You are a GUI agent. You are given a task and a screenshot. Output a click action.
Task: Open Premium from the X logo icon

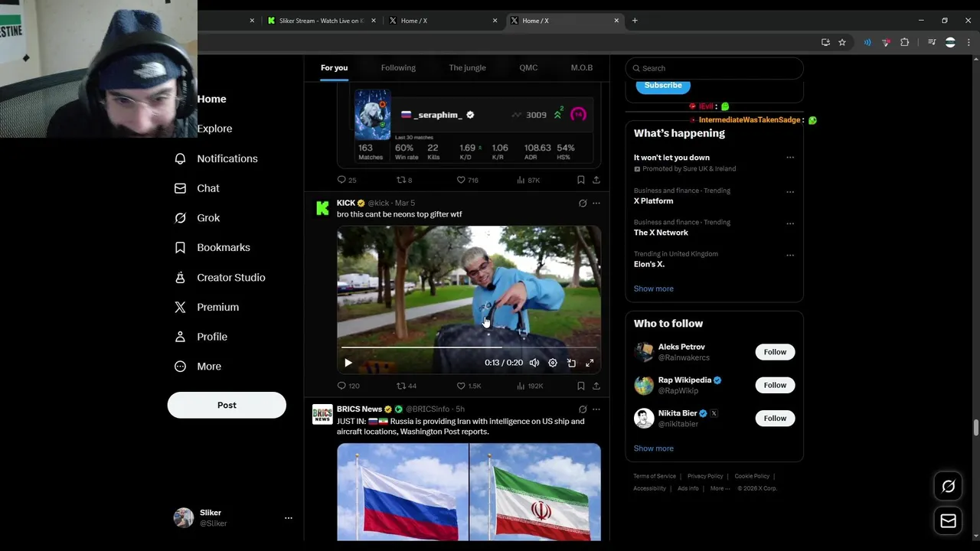(180, 307)
